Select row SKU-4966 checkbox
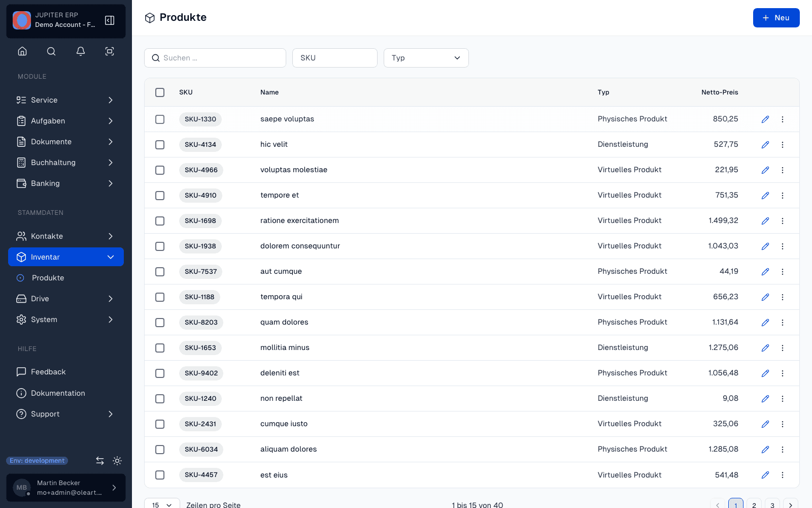Viewport: 812px width, 508px height. [x=160, y=170]
